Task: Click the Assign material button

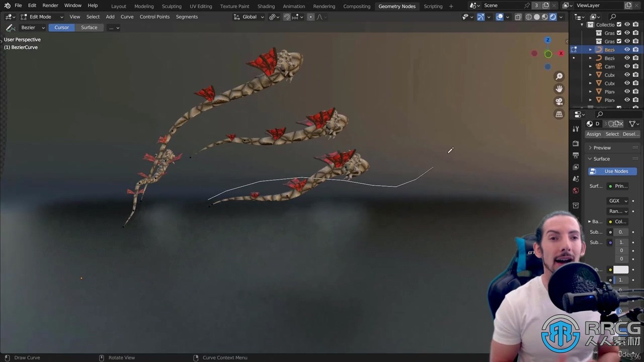Action: tap(594, 134)
